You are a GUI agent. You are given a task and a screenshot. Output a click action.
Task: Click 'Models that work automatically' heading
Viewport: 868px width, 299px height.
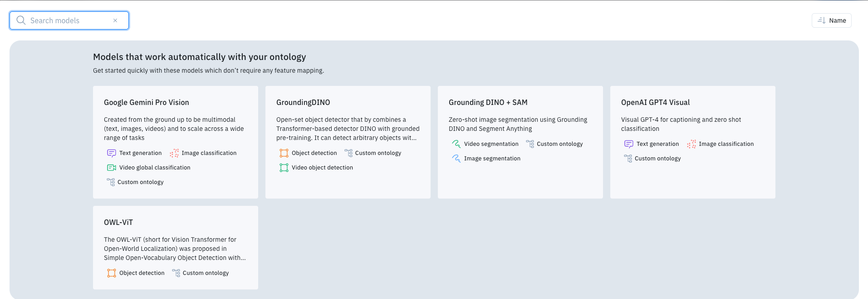[199, 57]
